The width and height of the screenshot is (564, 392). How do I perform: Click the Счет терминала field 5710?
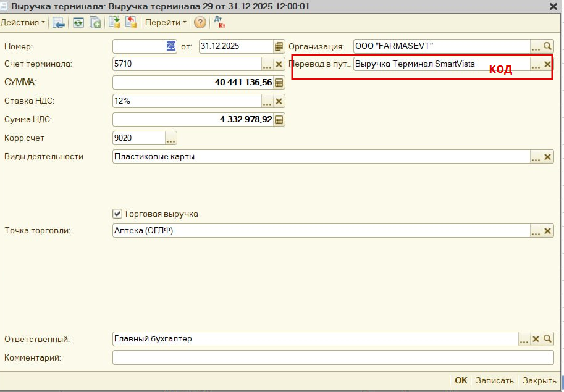[x=187, y=64]
